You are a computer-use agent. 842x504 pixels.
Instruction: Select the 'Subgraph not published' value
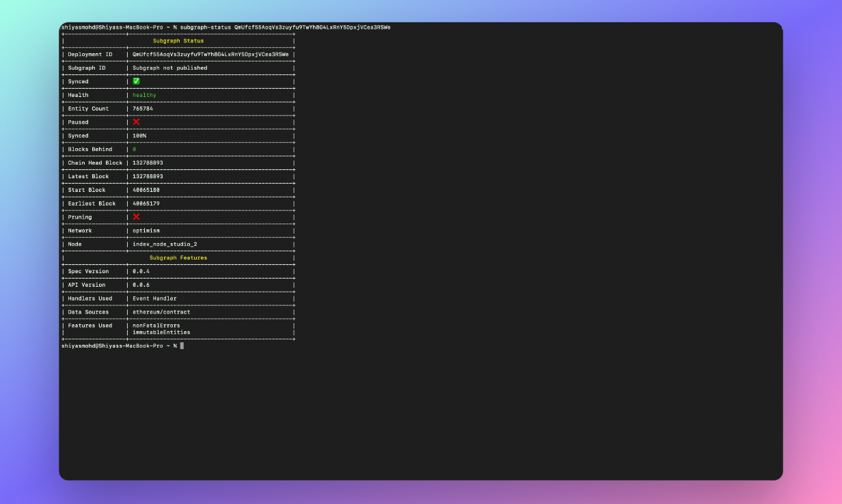(169, 68)
